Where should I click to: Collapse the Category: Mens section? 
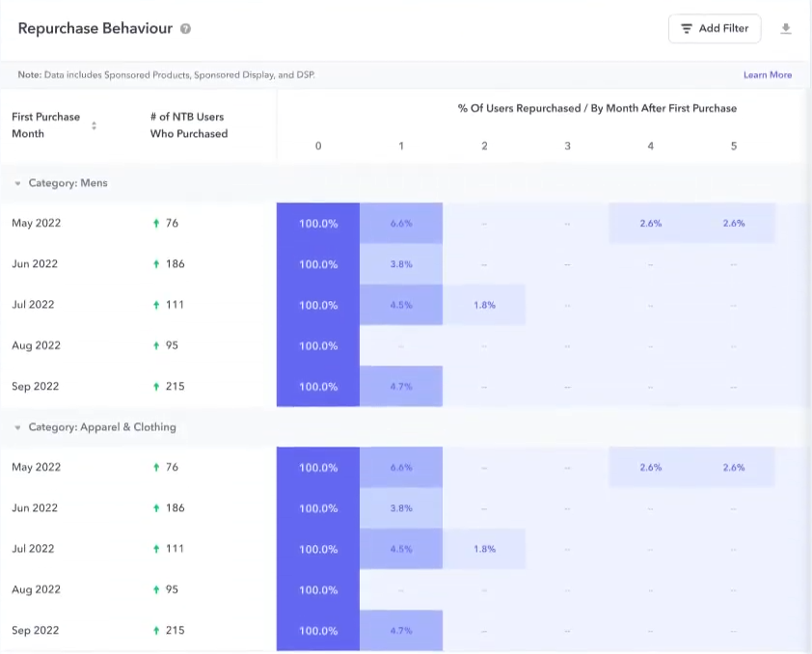[x=17, y=182]
